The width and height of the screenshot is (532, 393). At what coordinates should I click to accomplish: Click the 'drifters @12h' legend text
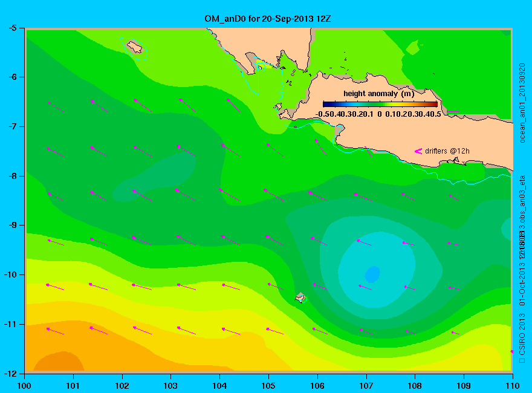[x=447, y=151]
